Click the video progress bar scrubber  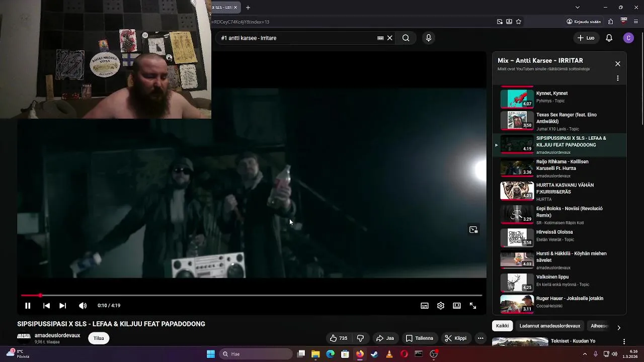click(x=40, y=296)
